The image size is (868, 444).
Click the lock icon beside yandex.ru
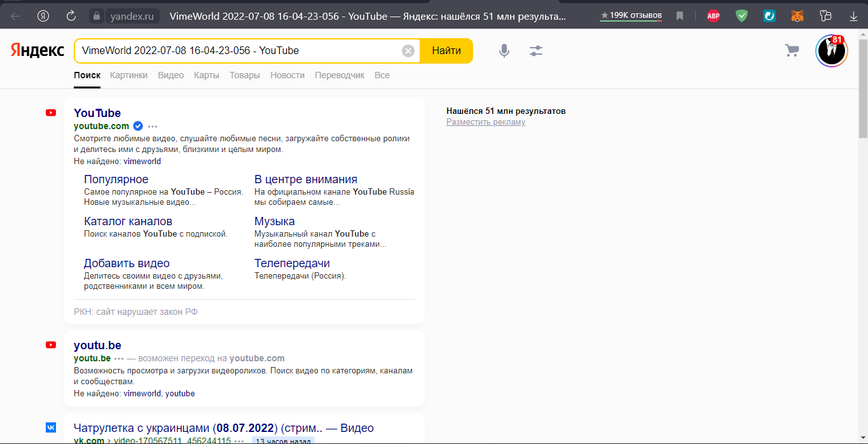tap(96, 16)
